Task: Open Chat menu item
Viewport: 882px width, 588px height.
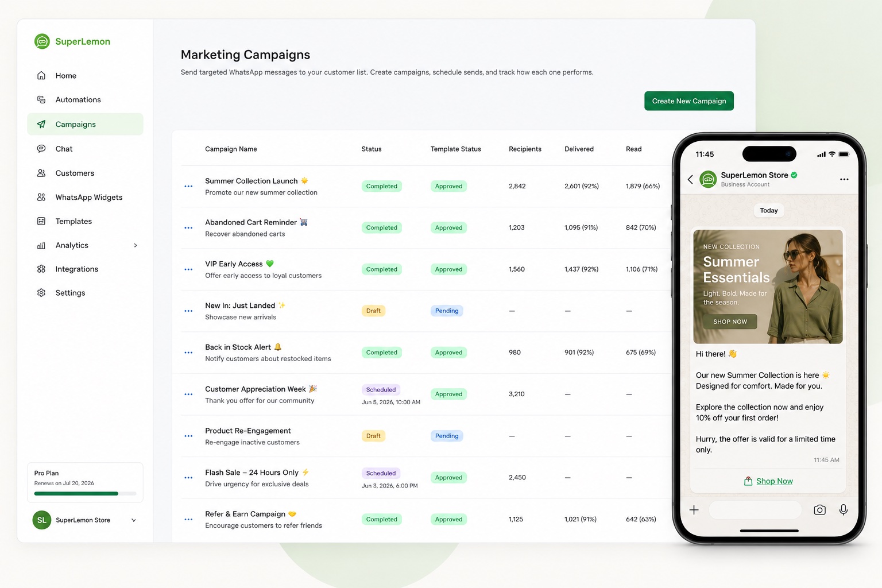Action: click(85, 149)
